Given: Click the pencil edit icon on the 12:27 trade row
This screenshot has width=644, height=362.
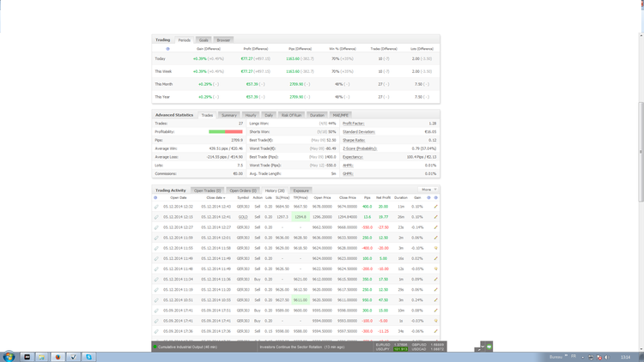Looking at the screenshot, I should click(x=435, y=227).
